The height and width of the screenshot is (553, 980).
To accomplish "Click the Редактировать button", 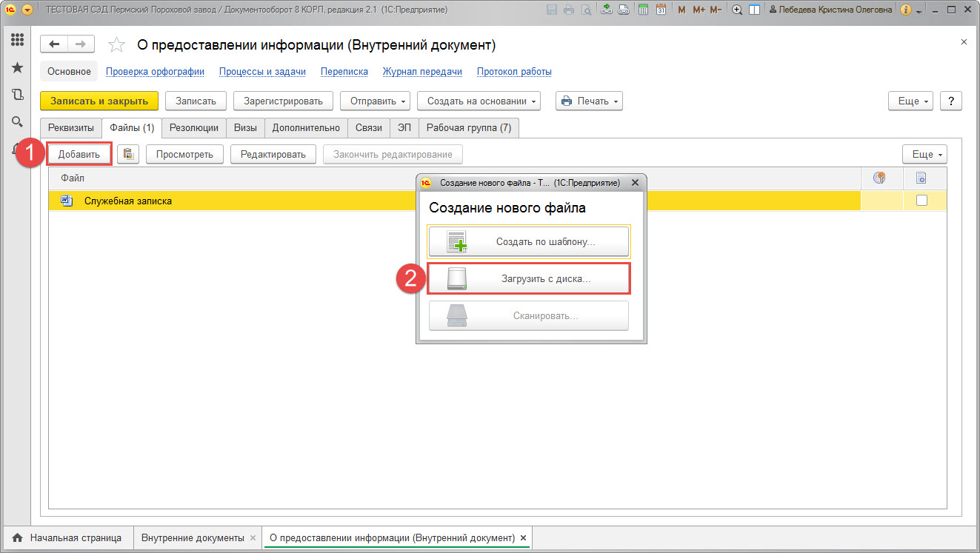I will [273, 154].
